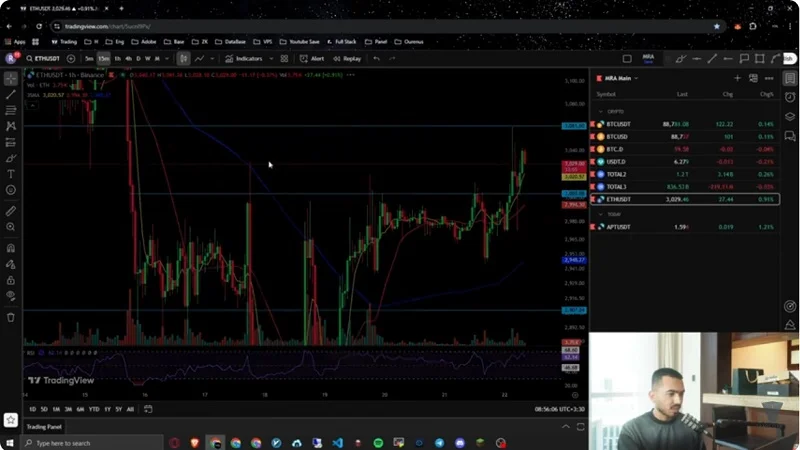Screen dimensions: 800x450
Task: Select the Text drawing tool
Action: (11, 174)
